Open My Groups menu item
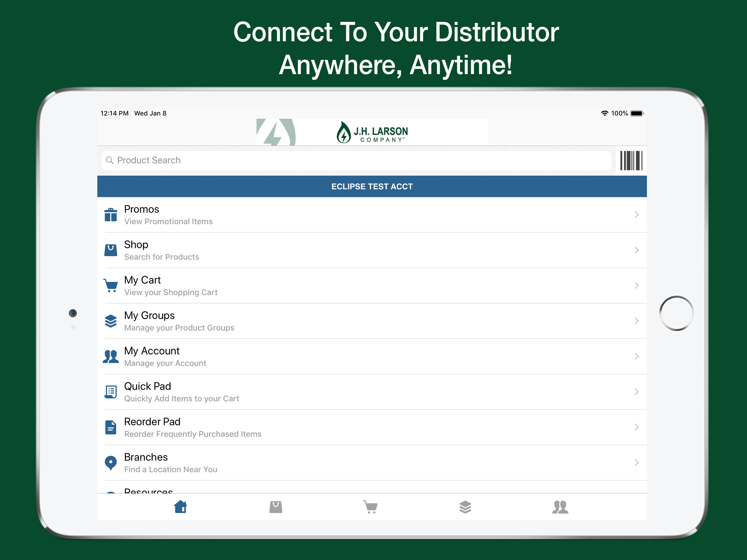Screen dimensions: 747x560 372,321
